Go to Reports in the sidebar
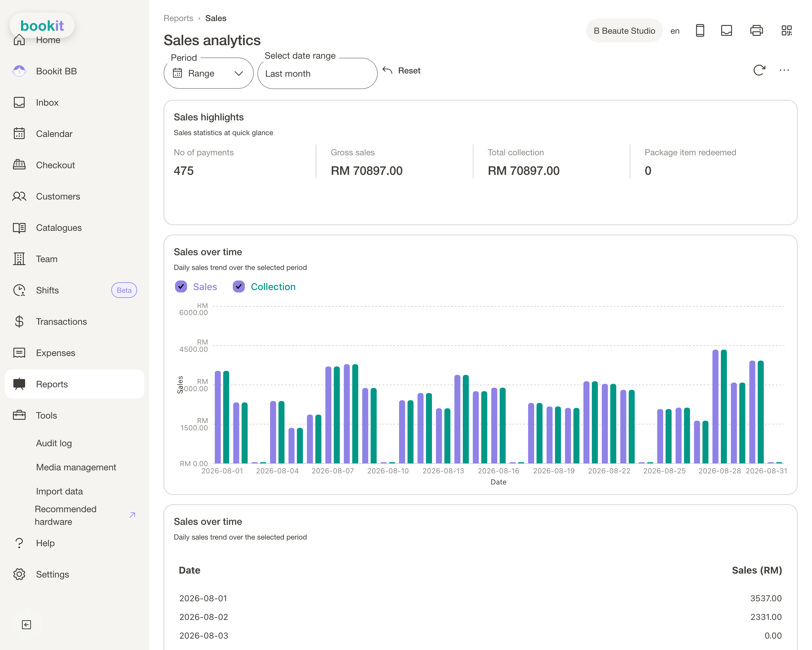Viewport: 812px width, 650px height. 75,384
